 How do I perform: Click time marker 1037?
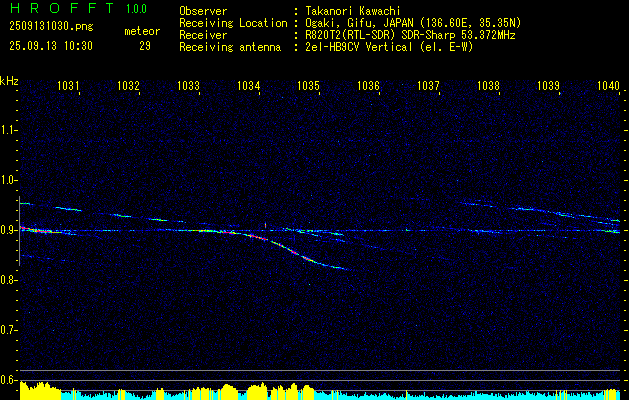[428, 85]
